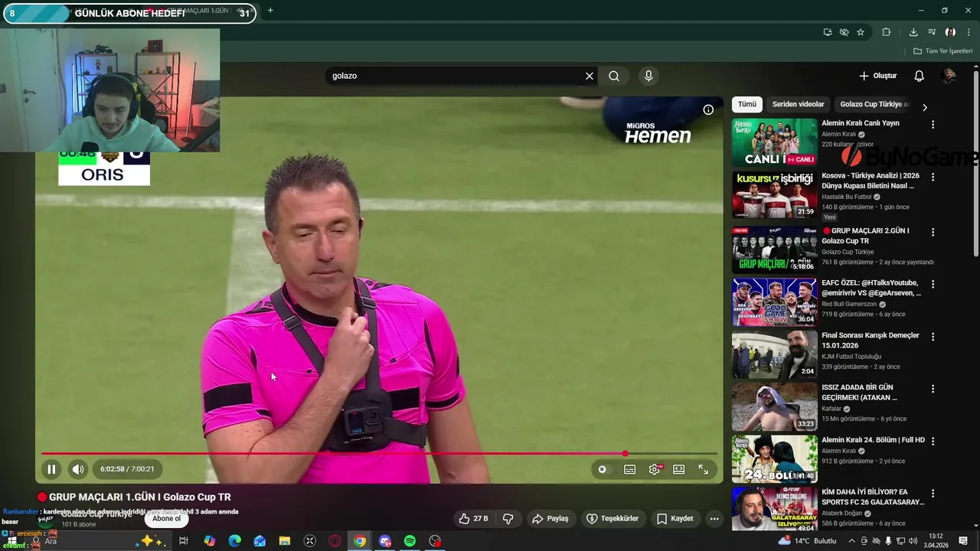
Task: Select the Tümü filter chip
Action: 747,104
